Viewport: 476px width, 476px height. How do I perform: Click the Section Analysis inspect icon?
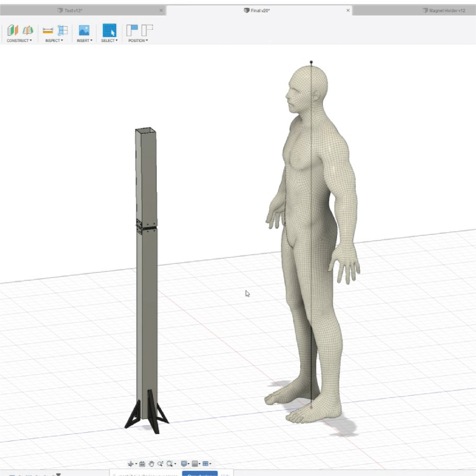pos(63,30)
